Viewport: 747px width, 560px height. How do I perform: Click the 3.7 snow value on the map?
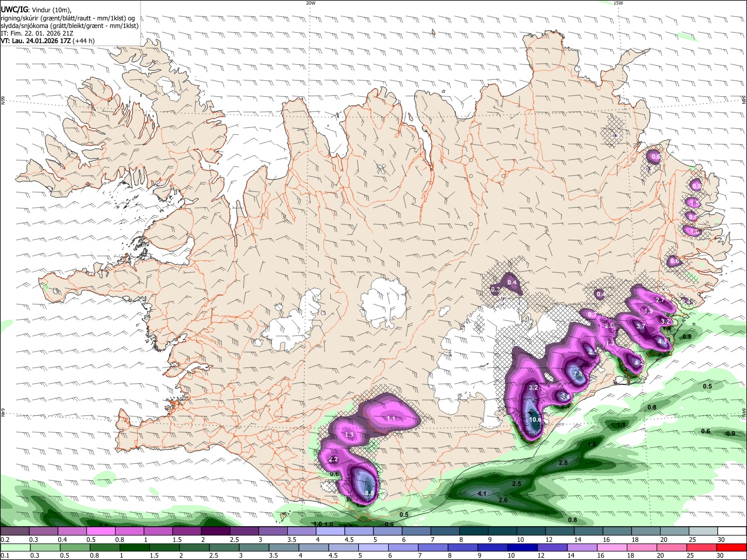640,326
